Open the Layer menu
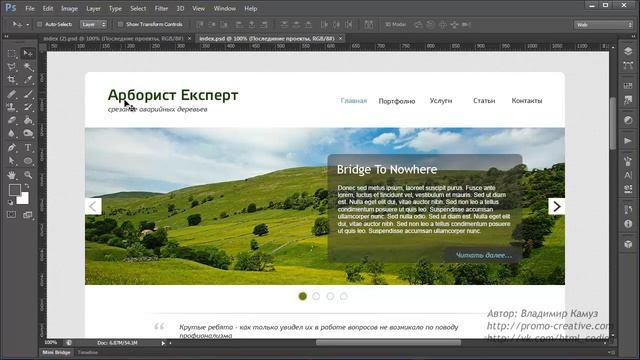Image resolution: width=640 pixels, height=360 pixels. coord(93,8)
